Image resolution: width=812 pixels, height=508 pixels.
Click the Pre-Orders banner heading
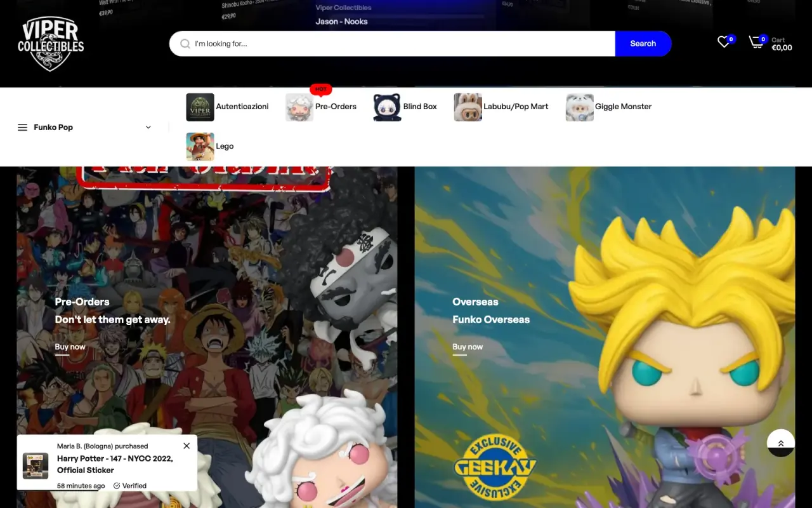[82, 302]
